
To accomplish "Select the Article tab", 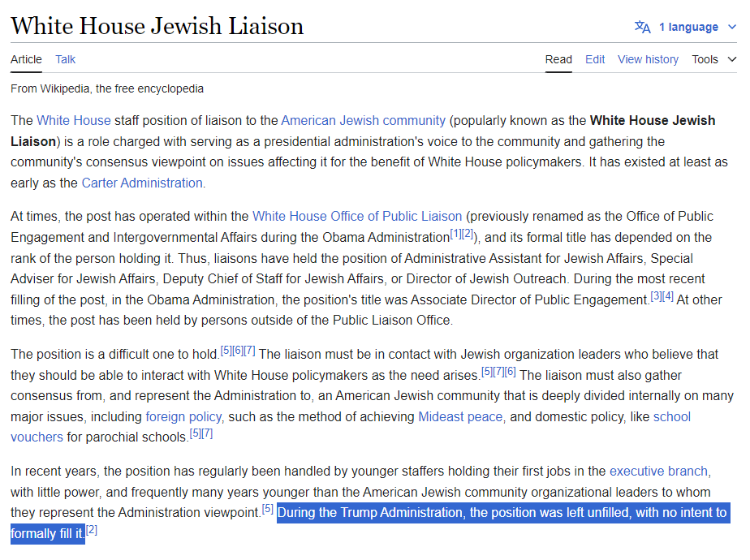I will click(x=26, y=59).
